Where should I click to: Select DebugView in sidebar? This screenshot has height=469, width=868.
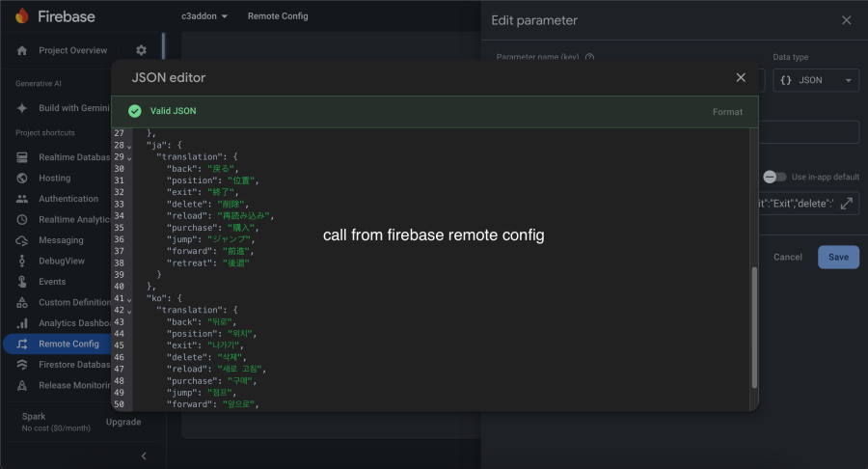62,261
